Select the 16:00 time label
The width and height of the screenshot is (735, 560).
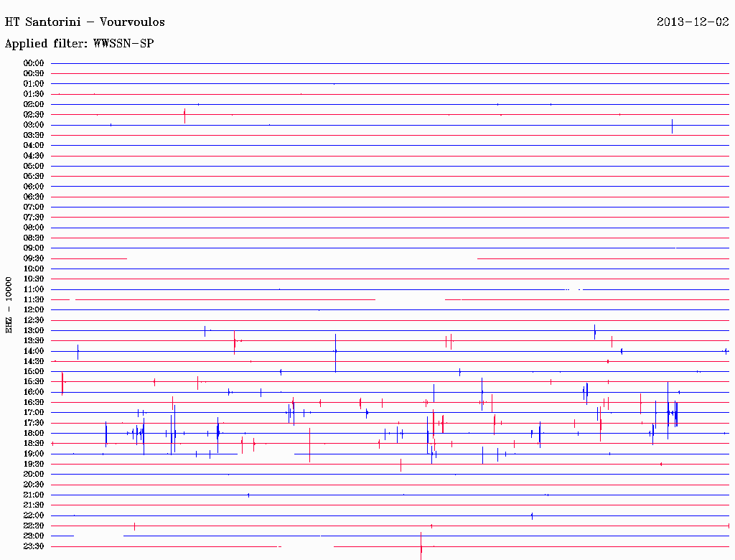pyautogui.click(x=34, y=392)
